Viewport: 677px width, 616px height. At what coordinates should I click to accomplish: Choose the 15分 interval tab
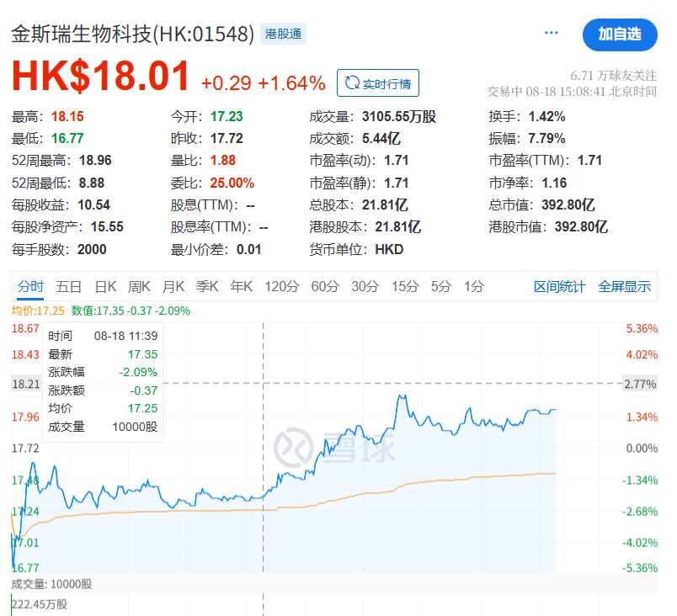click(405, 287)
